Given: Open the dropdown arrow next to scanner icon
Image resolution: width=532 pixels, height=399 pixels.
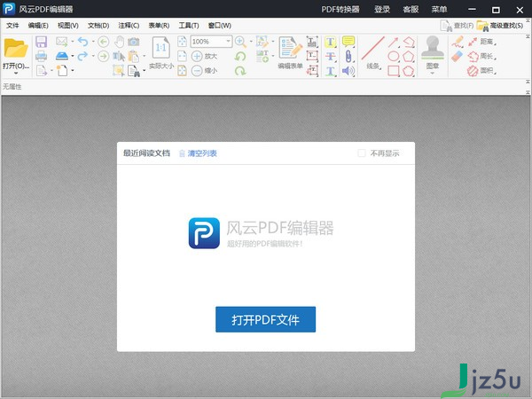Looking at the screenshot, I should (73, 56).
